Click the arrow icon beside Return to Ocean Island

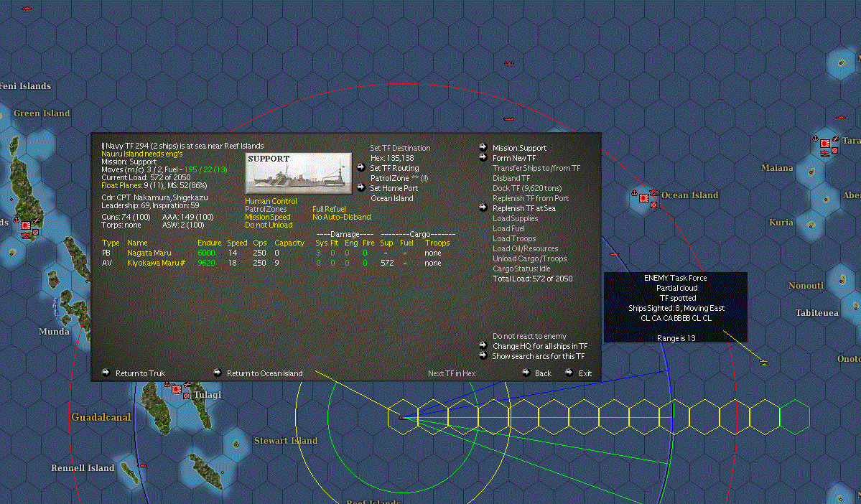[x=218, y=372]
